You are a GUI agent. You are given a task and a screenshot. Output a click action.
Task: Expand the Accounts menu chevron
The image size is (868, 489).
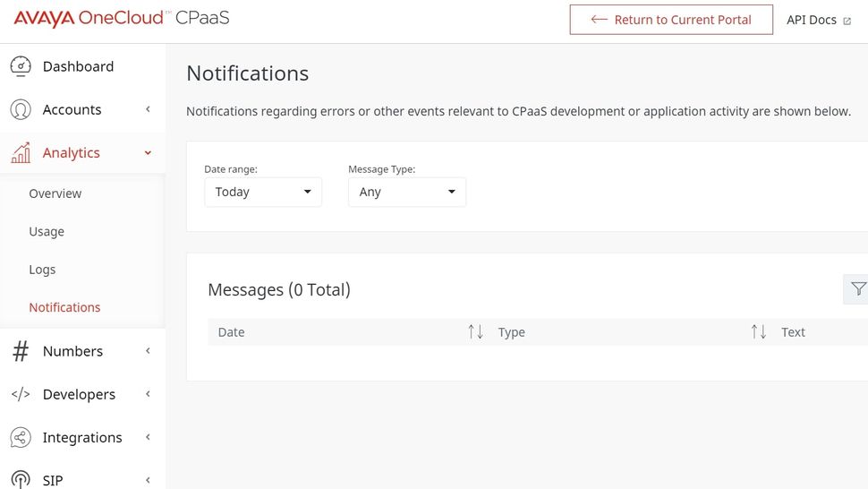[x=148, y=109]
